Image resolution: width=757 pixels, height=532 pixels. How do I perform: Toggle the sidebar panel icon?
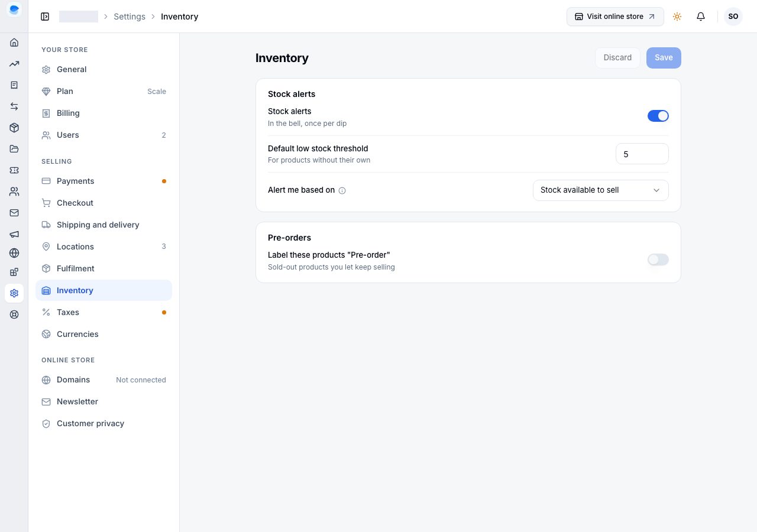(45, 17)
